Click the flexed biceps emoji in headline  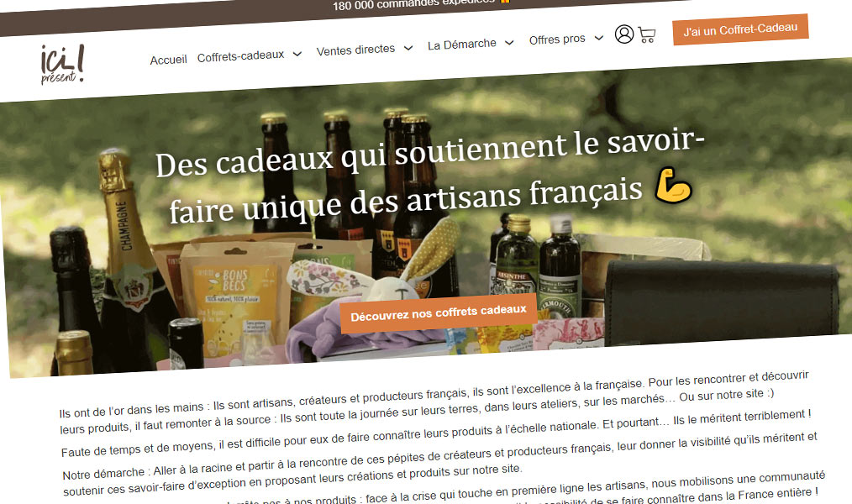tap(673, 185)
